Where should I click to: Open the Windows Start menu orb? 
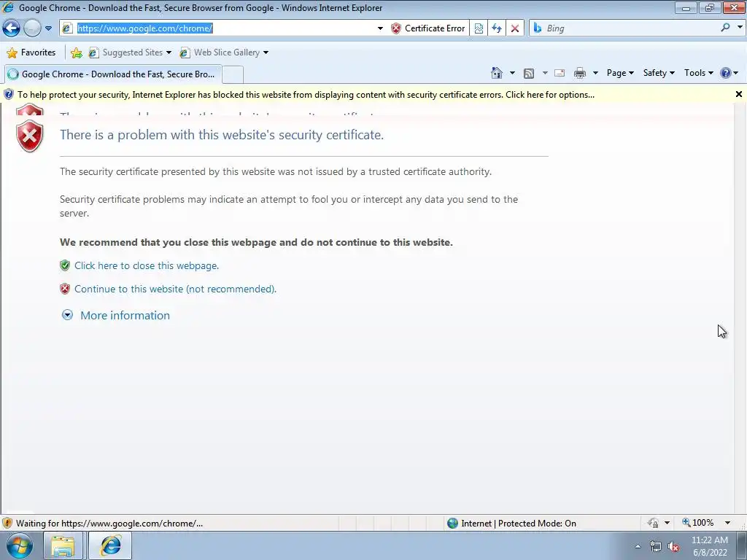point(19,545)
